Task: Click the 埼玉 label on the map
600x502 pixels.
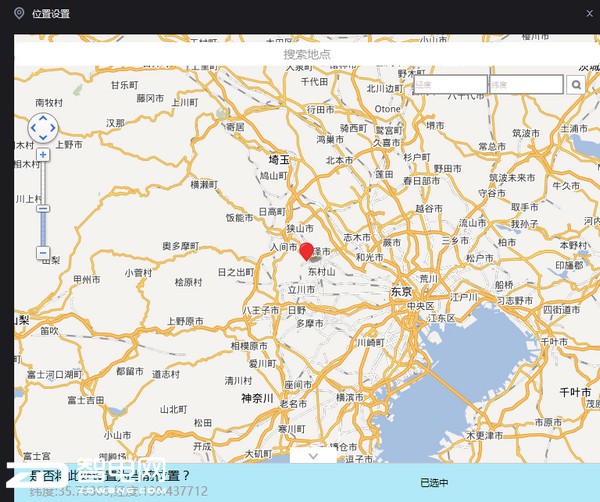Action: (278, 159)
